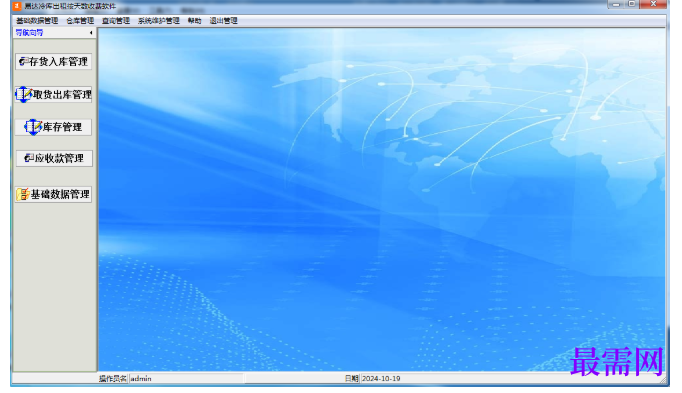Close the application window
This screenshot has width=682, height=393.
[653, 4]
